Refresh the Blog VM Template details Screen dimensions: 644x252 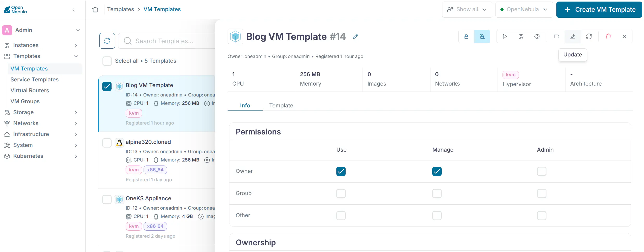click(589, 36)
